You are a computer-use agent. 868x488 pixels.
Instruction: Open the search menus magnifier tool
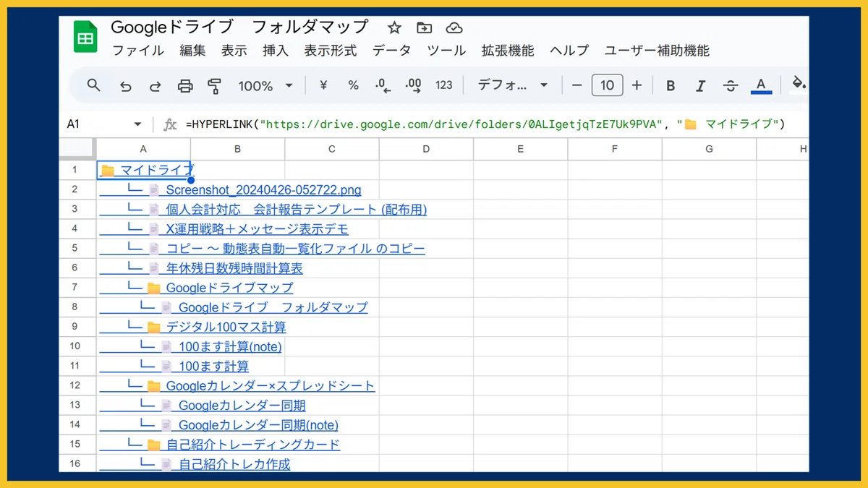(93, 85)
